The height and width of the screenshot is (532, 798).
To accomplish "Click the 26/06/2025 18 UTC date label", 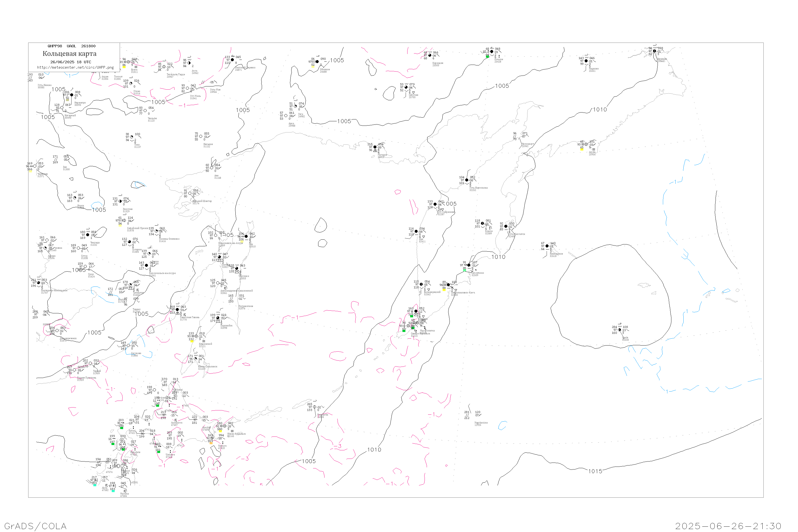I will pos(70,62).
